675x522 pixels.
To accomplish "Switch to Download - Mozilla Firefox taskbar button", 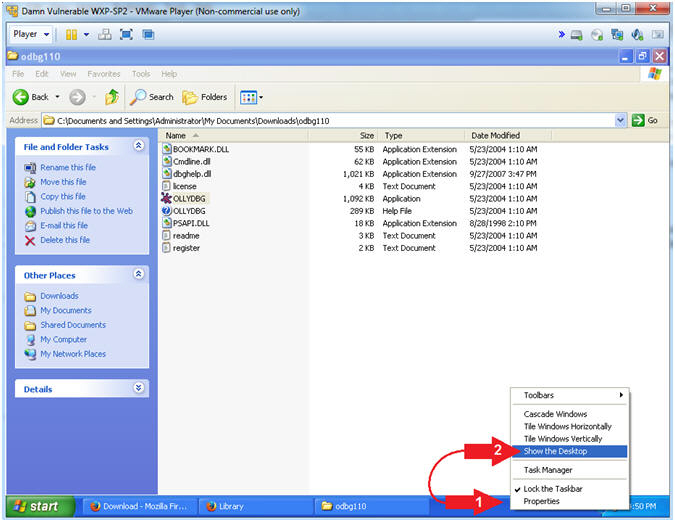I will tap(139, 507).
